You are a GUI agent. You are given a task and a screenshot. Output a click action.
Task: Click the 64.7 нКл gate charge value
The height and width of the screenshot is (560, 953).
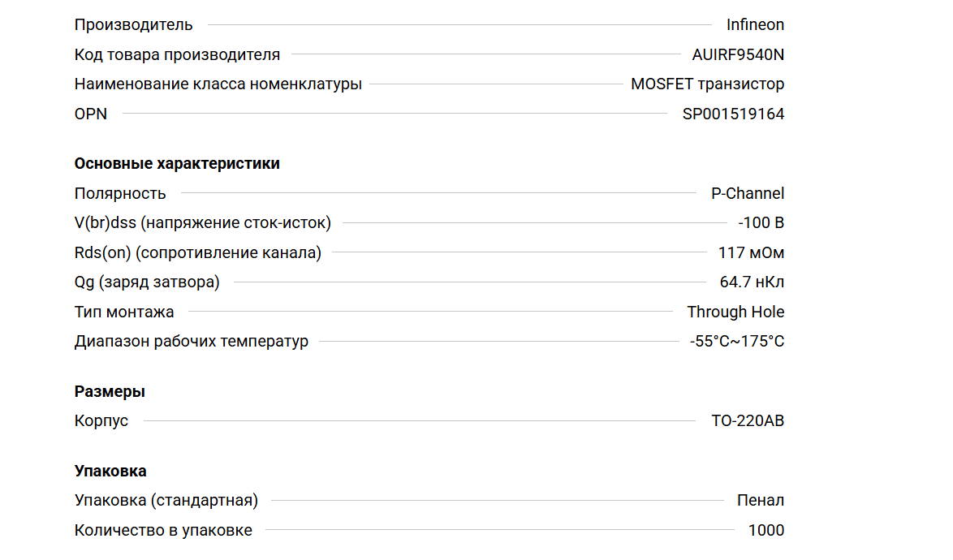point(752,282)
